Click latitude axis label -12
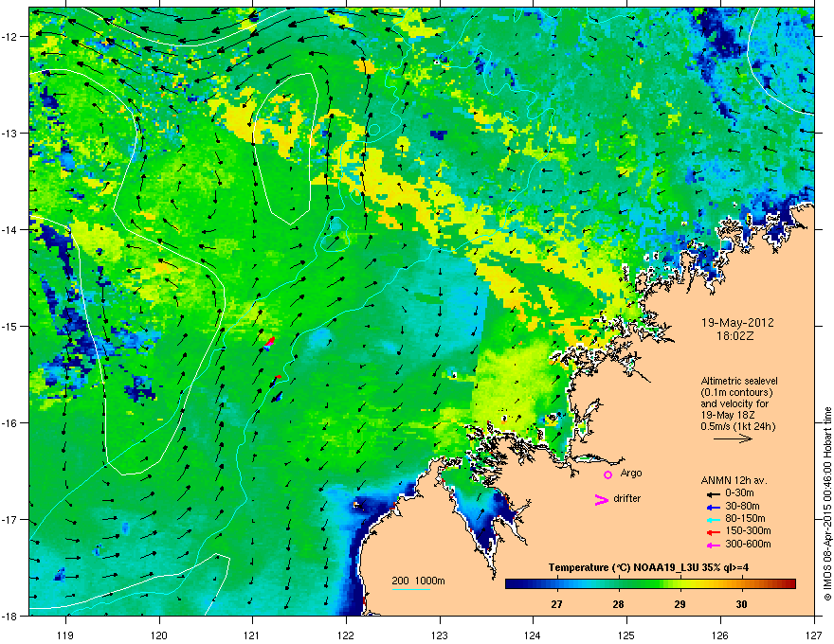 click(x=9, y=37)
